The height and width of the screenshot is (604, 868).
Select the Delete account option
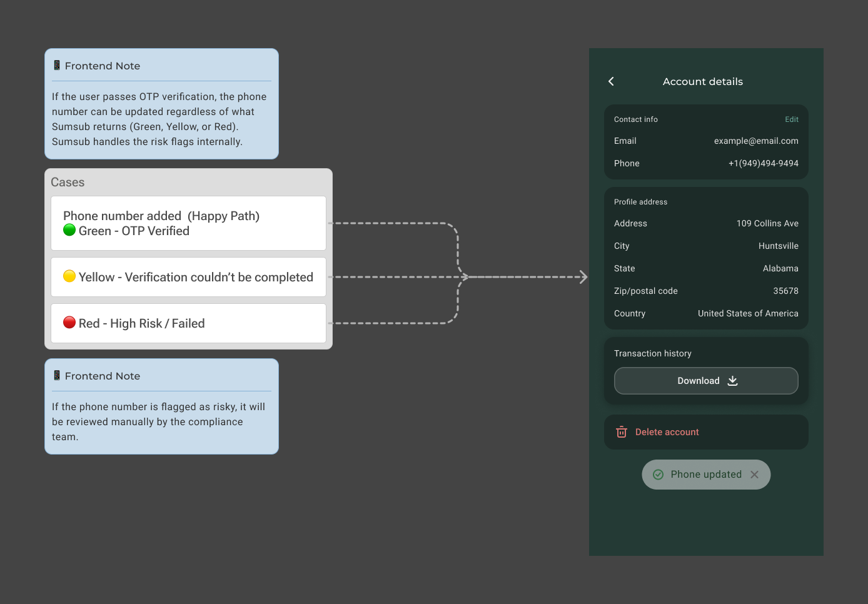tap(706, 432)
